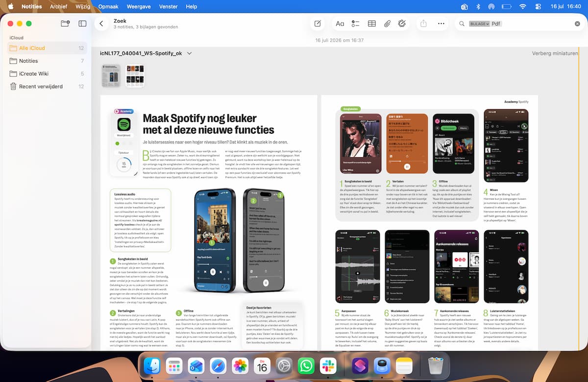The image size is (588, 382).
Task: Create a new folder in the Notes sidebar
Action: pyautogui.click(x=65, y=24)
